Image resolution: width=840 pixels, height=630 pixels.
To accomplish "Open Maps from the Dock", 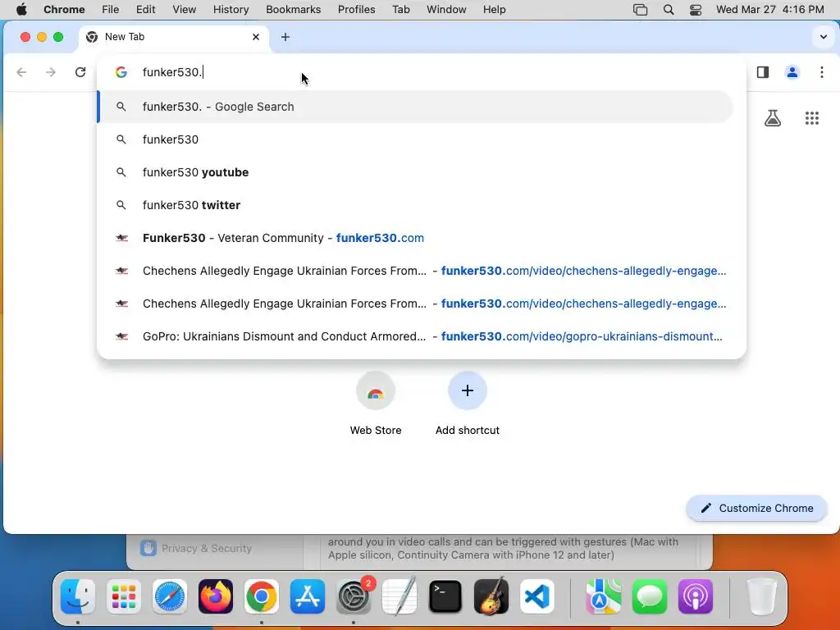I will (x=603, y=596).
